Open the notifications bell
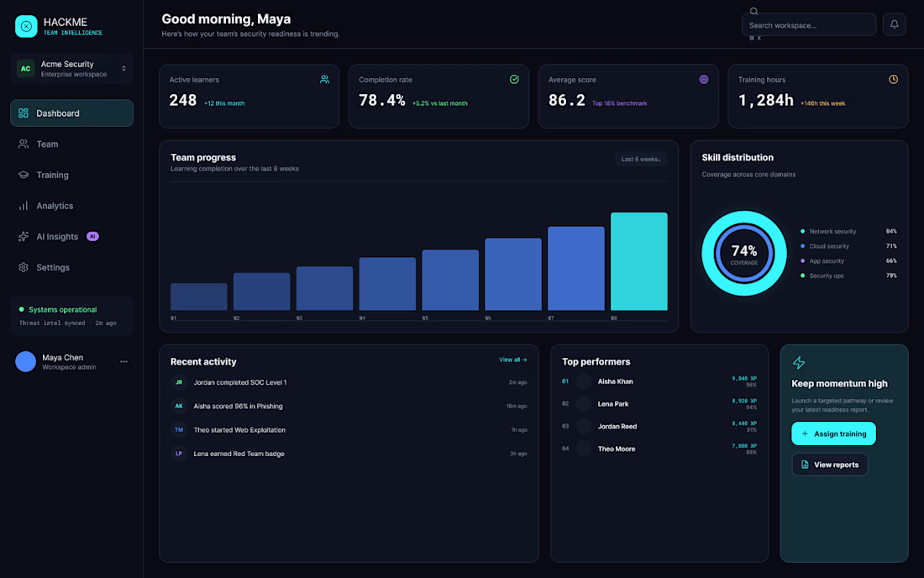 (894, 24)
